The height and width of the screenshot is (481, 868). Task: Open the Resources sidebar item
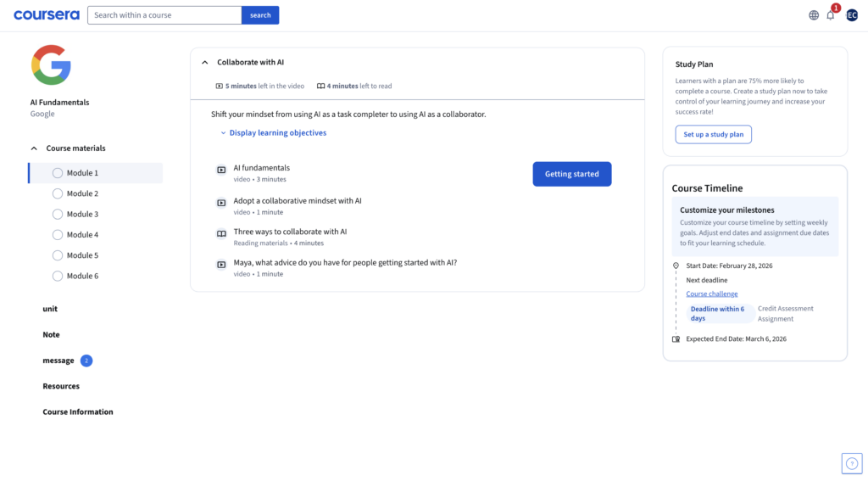pyautogui.click(x=61, y=386)
